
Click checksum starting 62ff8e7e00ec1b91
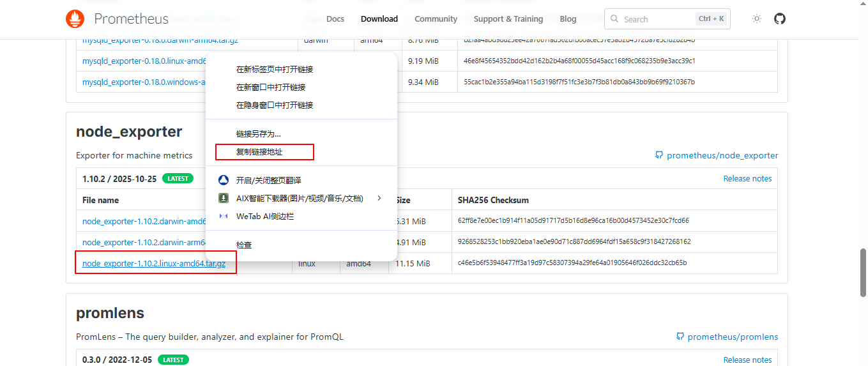(x=573, y=221)
